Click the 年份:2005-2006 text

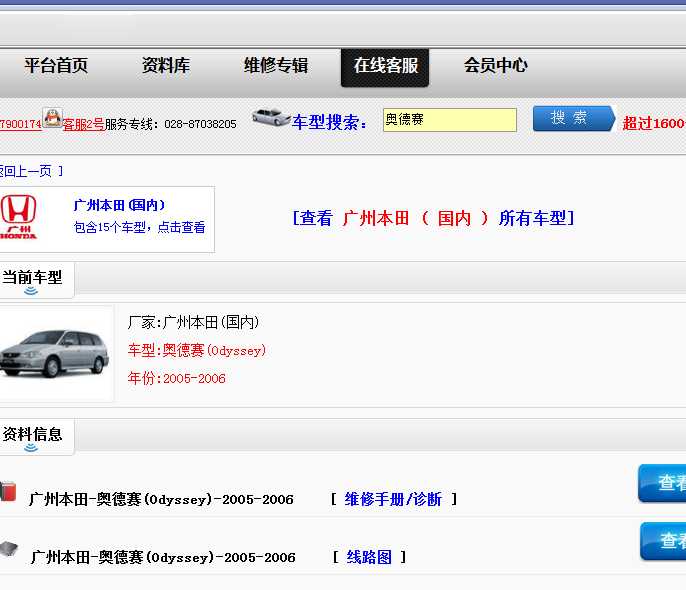coord(176,378)
